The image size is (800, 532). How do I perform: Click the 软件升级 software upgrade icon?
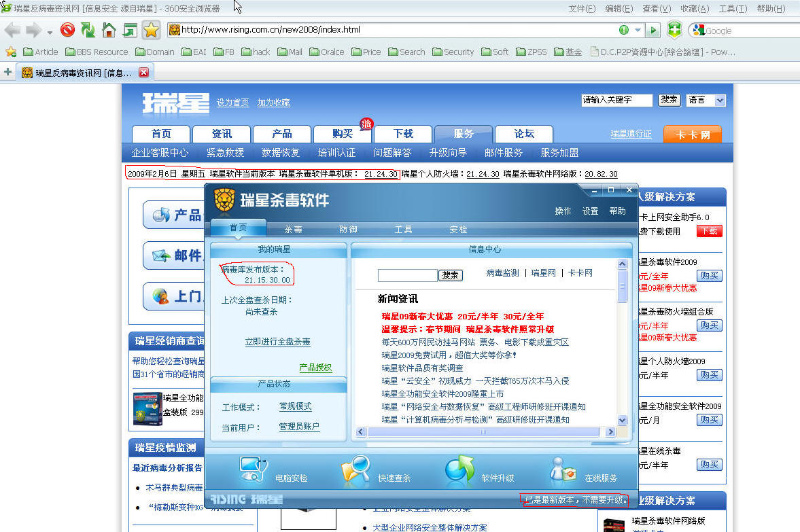459,469
